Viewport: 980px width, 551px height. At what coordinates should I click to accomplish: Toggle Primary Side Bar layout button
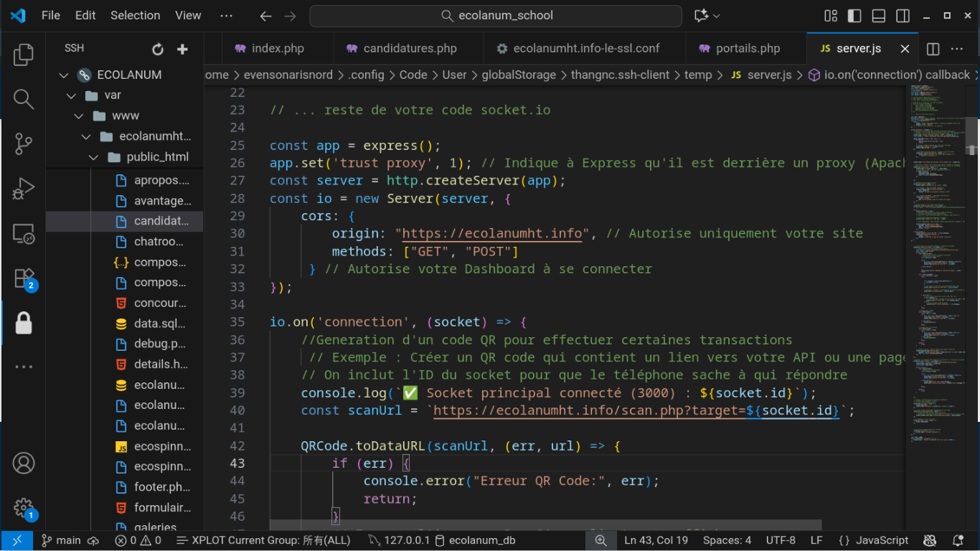(x=854, y=15)
